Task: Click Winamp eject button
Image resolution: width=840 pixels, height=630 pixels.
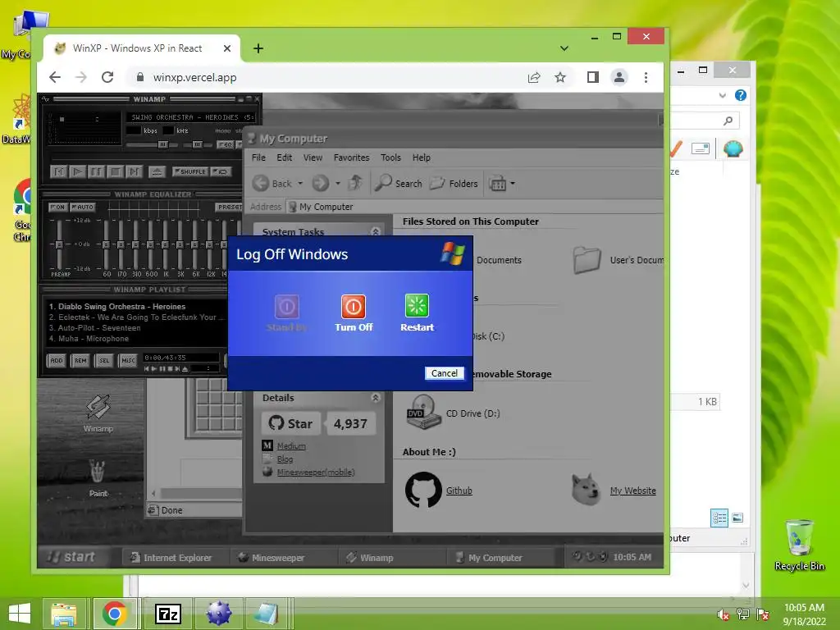Action: click(x=157, y=171)
